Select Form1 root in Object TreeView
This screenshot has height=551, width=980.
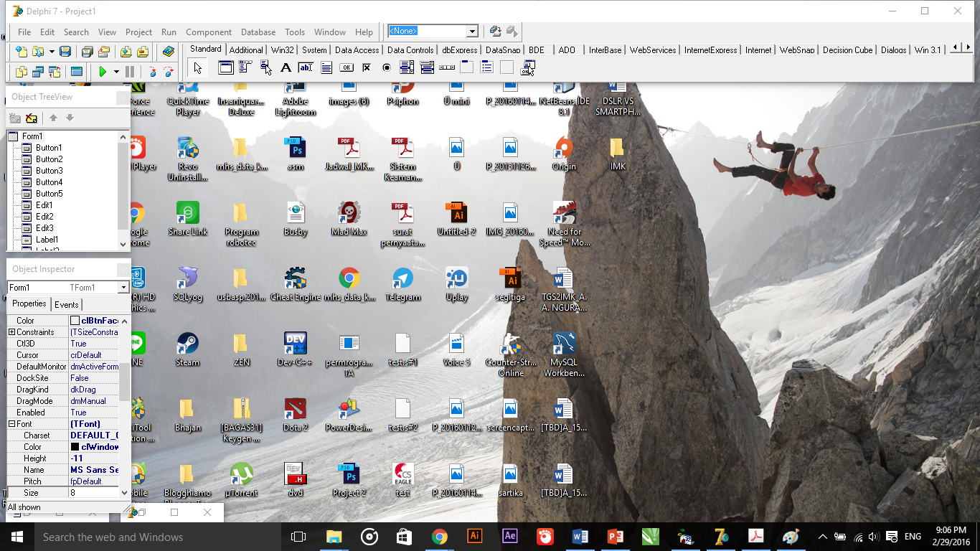32,136
